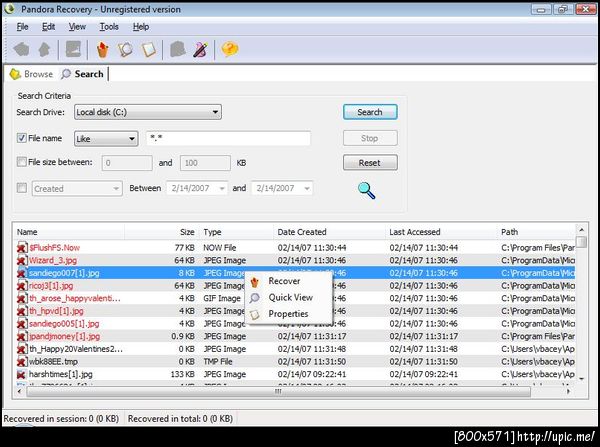Viewport: 600px width, 447px height.
Task: Click the file list scroll up arrow
Action: 582,230
